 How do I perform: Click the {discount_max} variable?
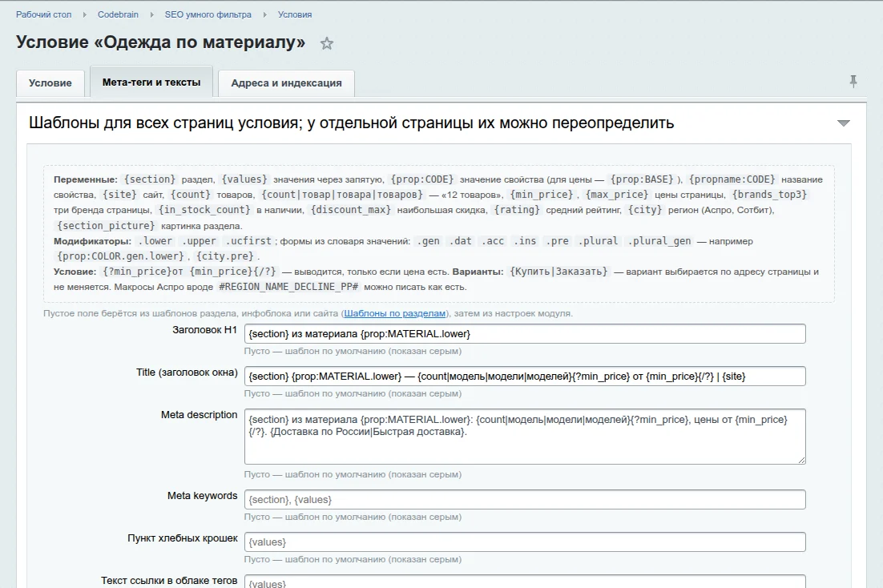[351, 210]
